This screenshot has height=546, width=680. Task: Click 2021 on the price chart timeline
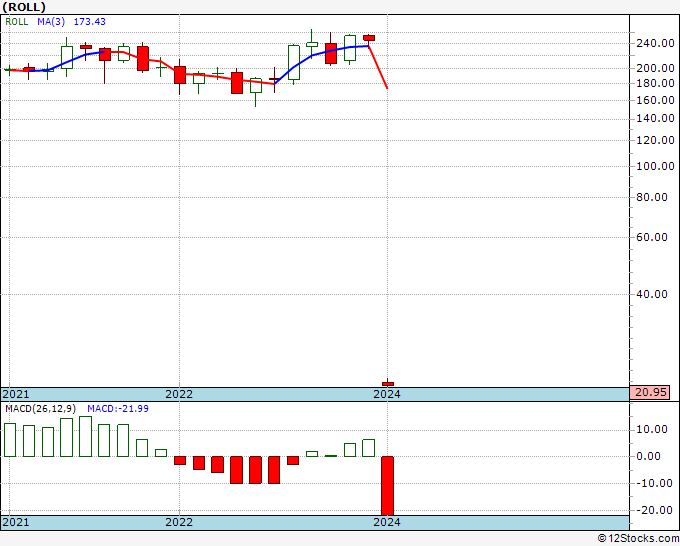point(16,394)
